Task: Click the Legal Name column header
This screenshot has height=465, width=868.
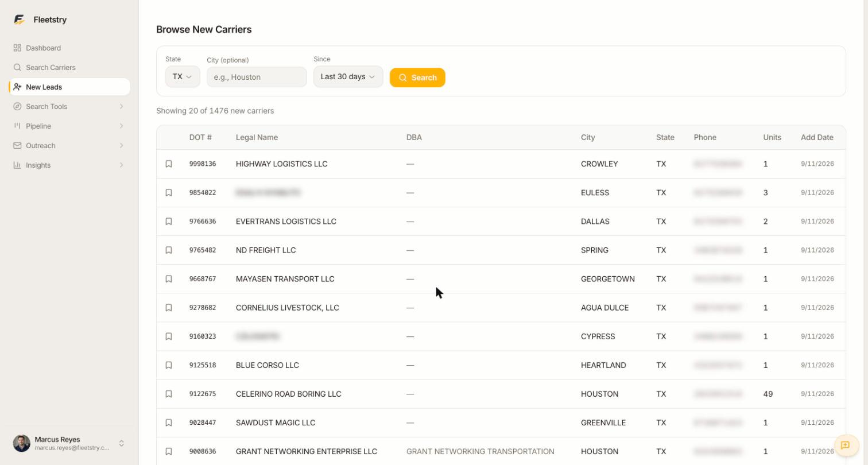Action: [257, 138]
